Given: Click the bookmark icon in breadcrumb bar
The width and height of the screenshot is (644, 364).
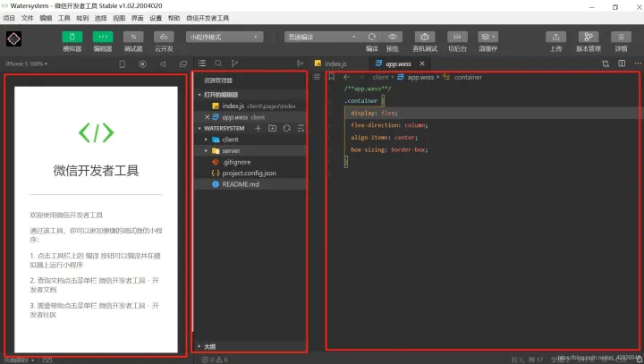Looking at the screenshot, I should [332, 77].
